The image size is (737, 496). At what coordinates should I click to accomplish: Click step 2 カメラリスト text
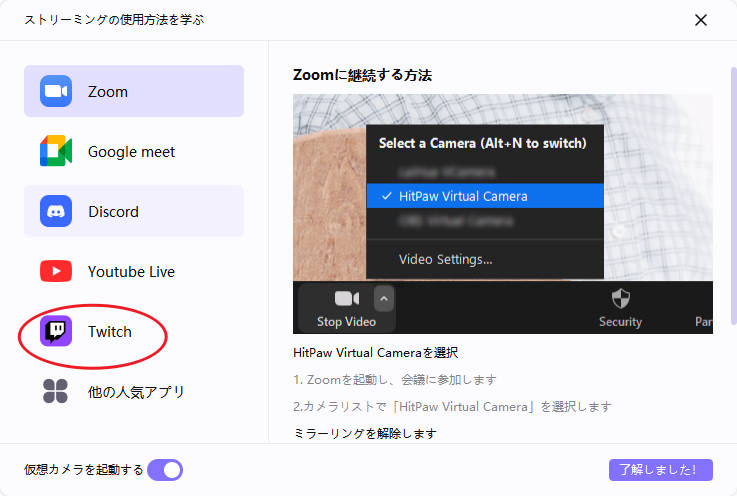(x=452, y=407)
